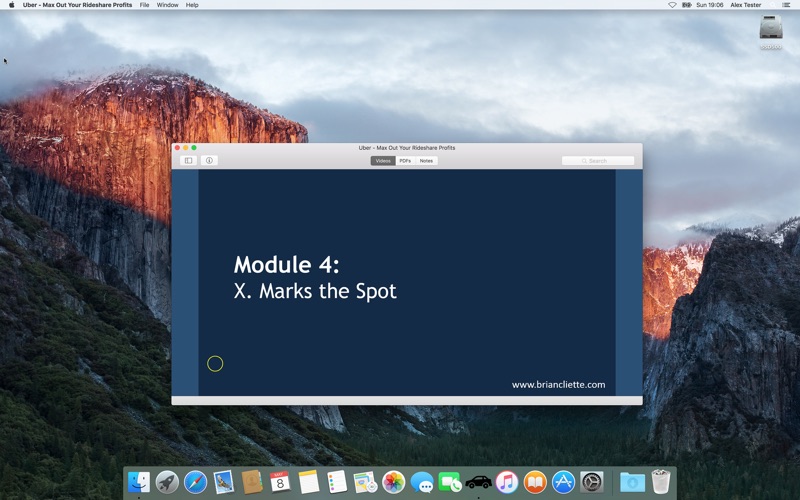Switch to the PDFs tab

(405, 161)
